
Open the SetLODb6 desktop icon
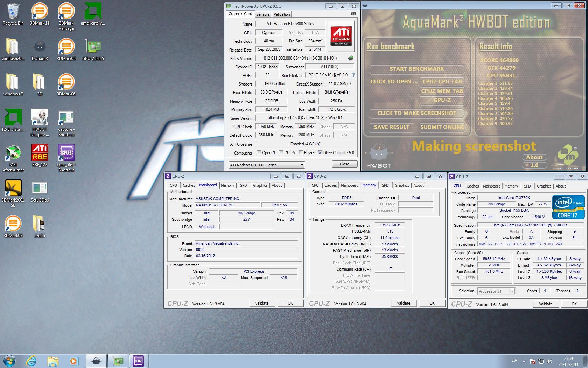[x=40, y=191]
